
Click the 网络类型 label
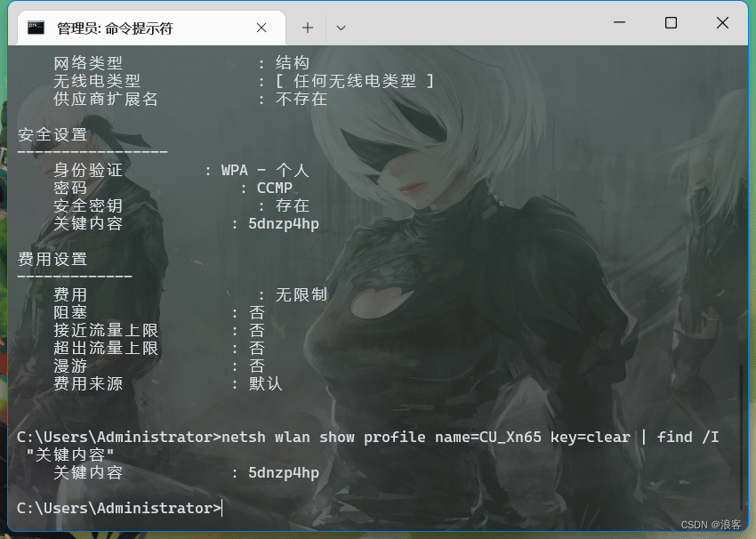pos(88,63)
